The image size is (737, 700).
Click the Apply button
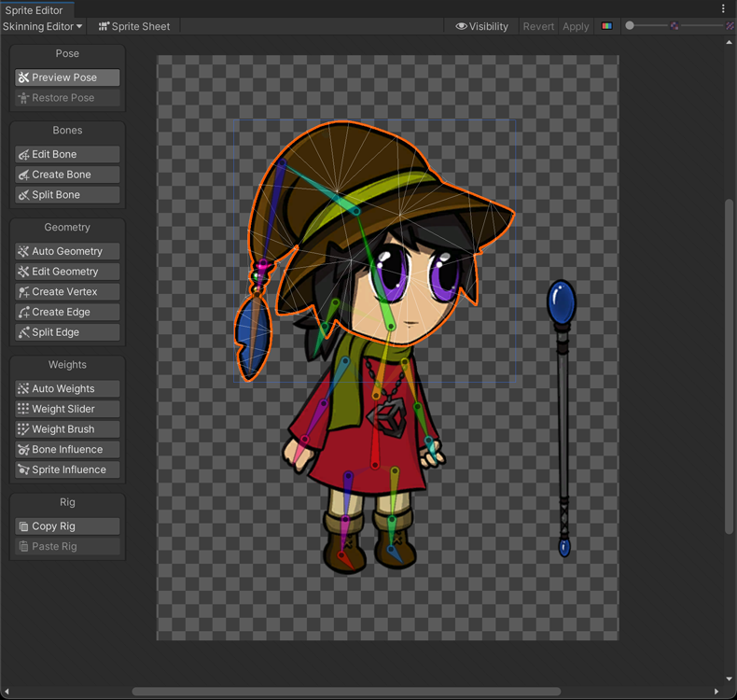(x=576, y=26)
